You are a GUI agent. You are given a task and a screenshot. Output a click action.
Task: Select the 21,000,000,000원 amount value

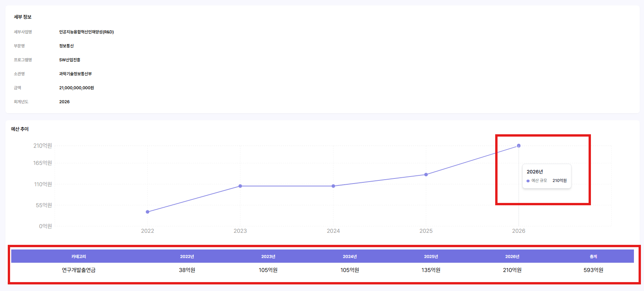click(77, 88)
